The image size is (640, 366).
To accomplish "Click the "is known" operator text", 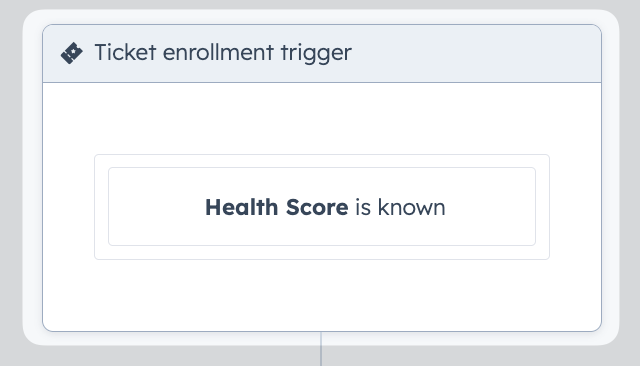I will 400,207.
